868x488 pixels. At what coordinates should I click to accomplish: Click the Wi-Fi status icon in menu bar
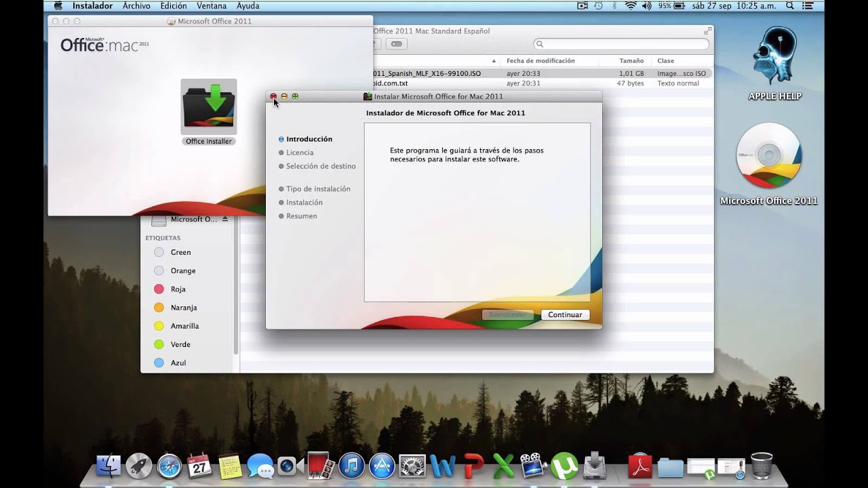[631, 5]
